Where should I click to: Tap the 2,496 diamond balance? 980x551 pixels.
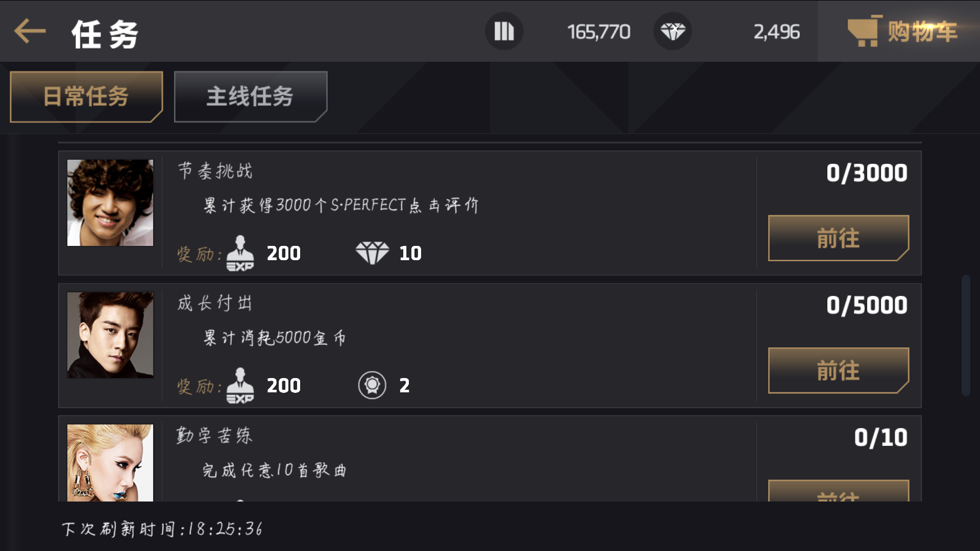776,32
